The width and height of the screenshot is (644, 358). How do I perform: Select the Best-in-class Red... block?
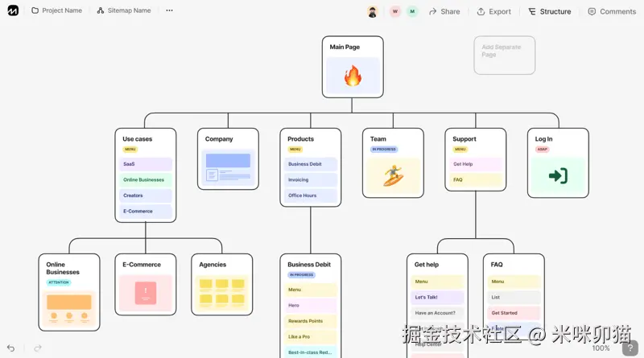311,352
